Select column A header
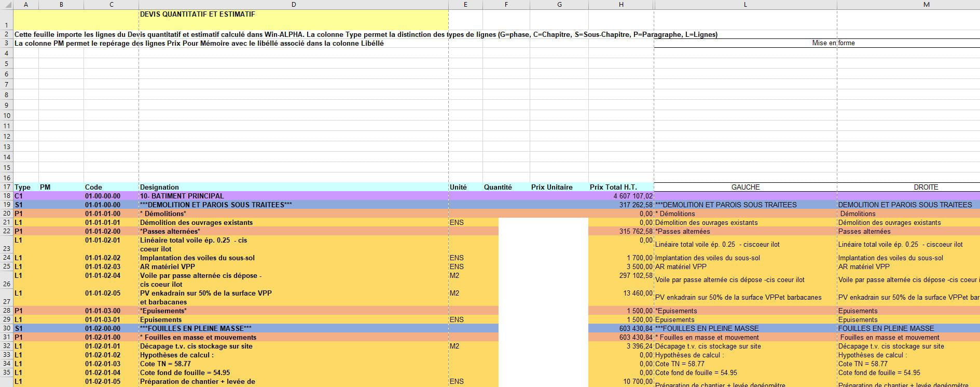 pyautogui.click(x=26, y=4)
